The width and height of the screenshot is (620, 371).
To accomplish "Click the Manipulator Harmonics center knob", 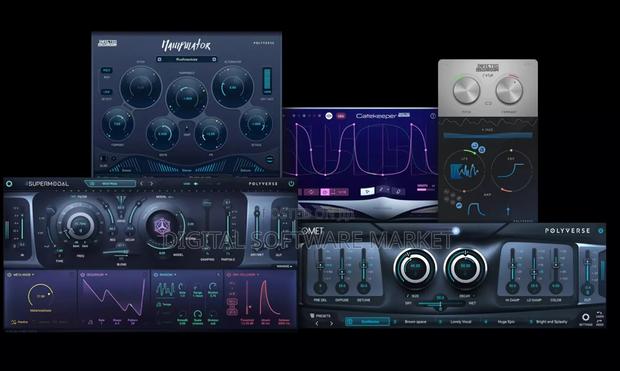I will pyautogui.click(x=187, y=97).
